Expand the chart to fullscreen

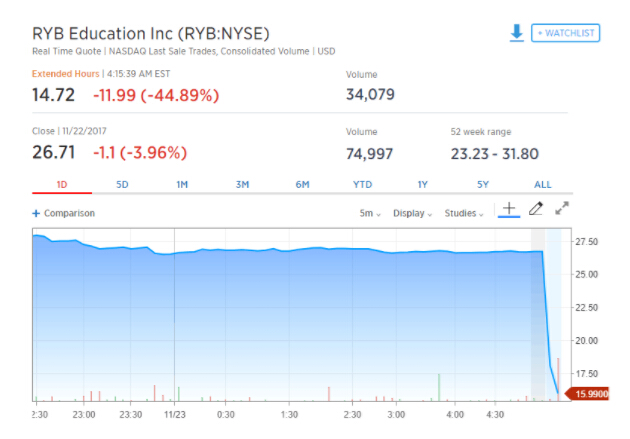[562, 209]
